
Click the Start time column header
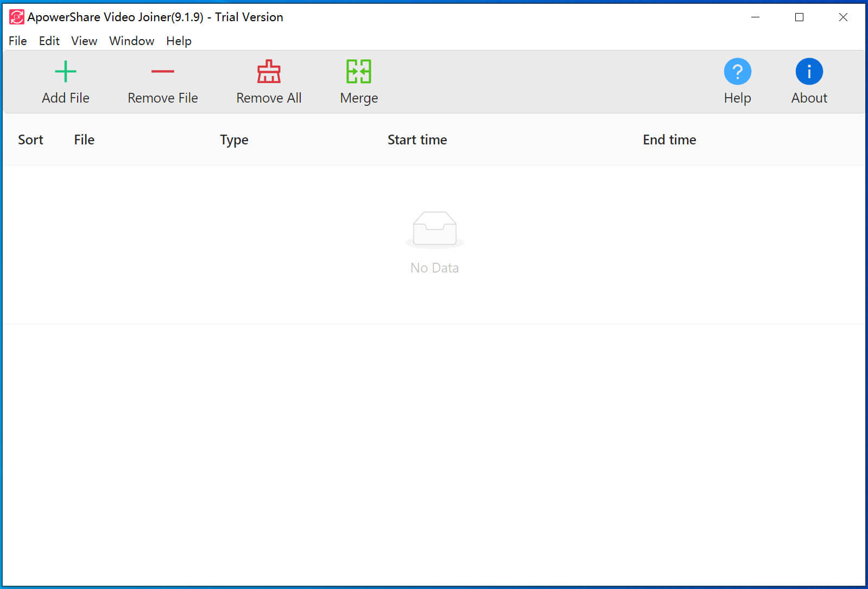click(x=417, y=140)
